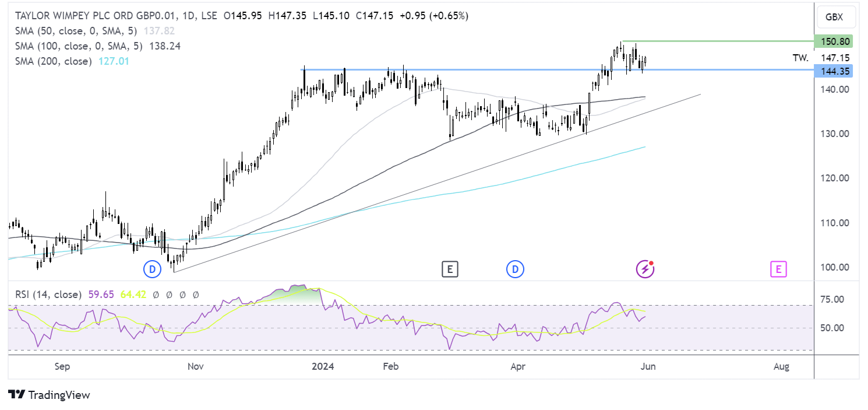The height and width of the screenshot is (410, 868).
Task: Click the RSI value 59.65
Action: 101,295
